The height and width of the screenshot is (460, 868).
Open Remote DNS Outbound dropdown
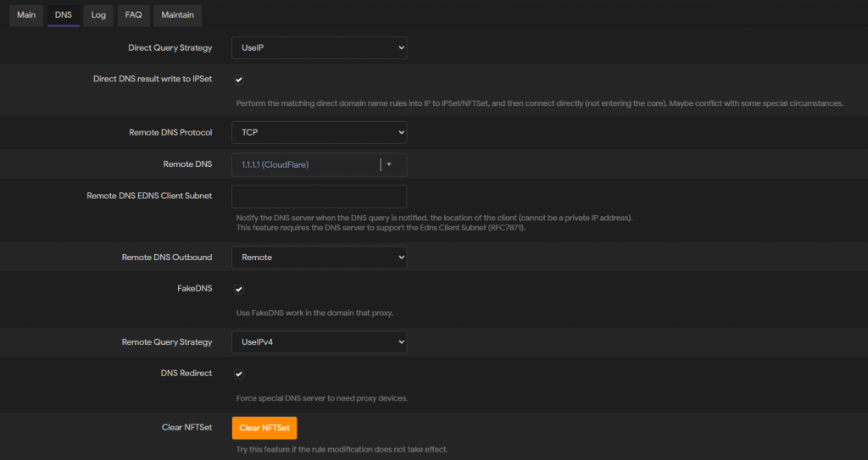(x=319, y=258)
